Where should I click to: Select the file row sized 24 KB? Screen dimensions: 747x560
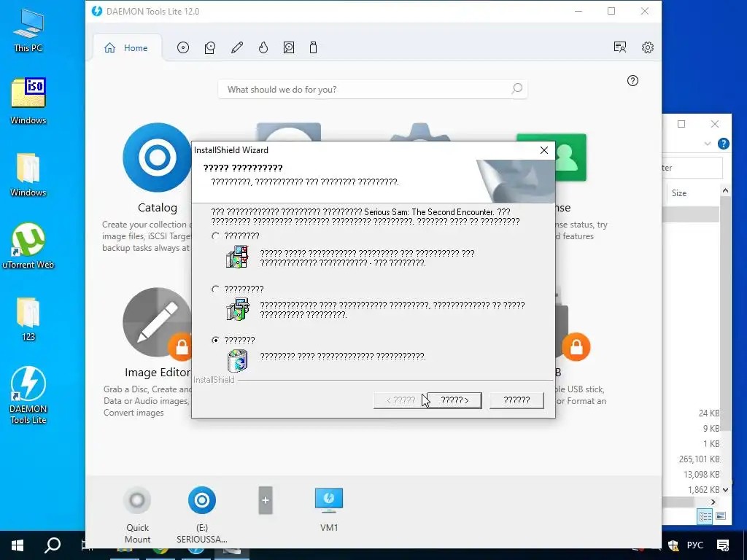click(x=691, y=413)
